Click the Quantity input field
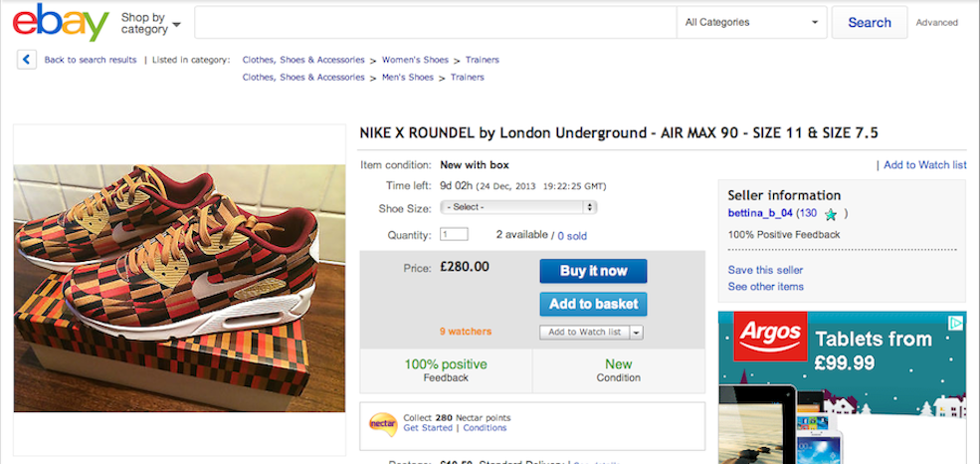The image size is (980, 464). point(454,235)
